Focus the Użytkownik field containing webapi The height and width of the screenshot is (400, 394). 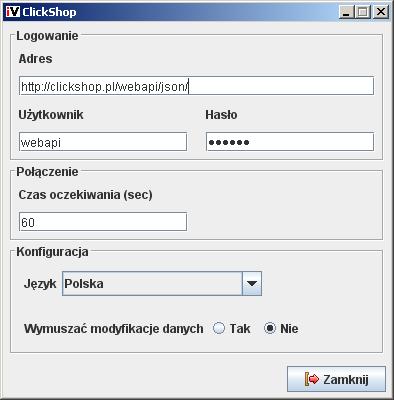(103, 142)
